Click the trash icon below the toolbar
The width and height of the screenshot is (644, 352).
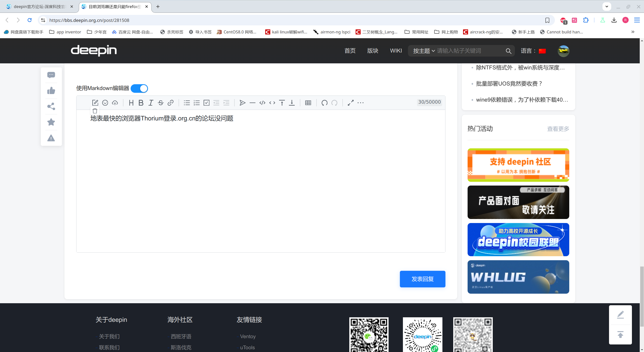click(x=95, y=111)
